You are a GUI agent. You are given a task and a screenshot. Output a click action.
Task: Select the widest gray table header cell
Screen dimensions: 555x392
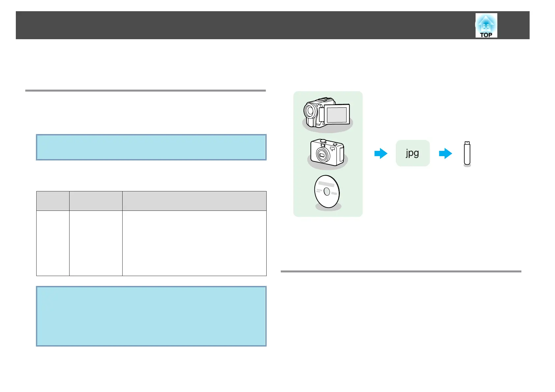[x=194, y=201]
